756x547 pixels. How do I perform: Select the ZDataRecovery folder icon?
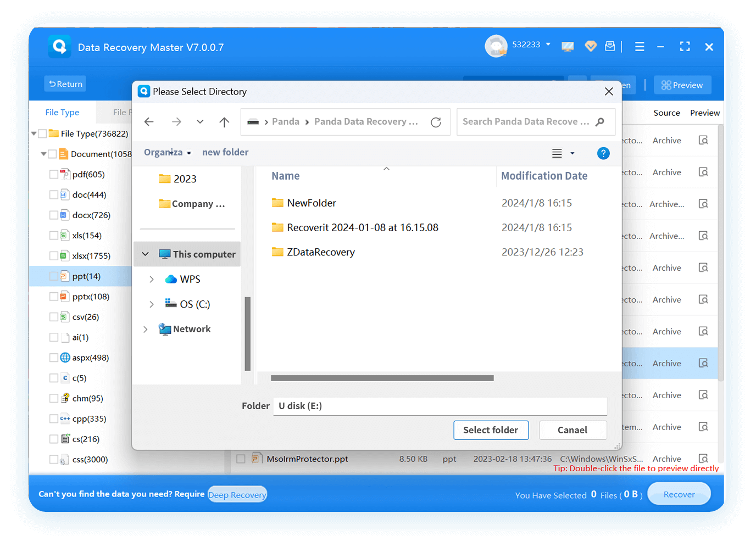[x=277, y=252]
